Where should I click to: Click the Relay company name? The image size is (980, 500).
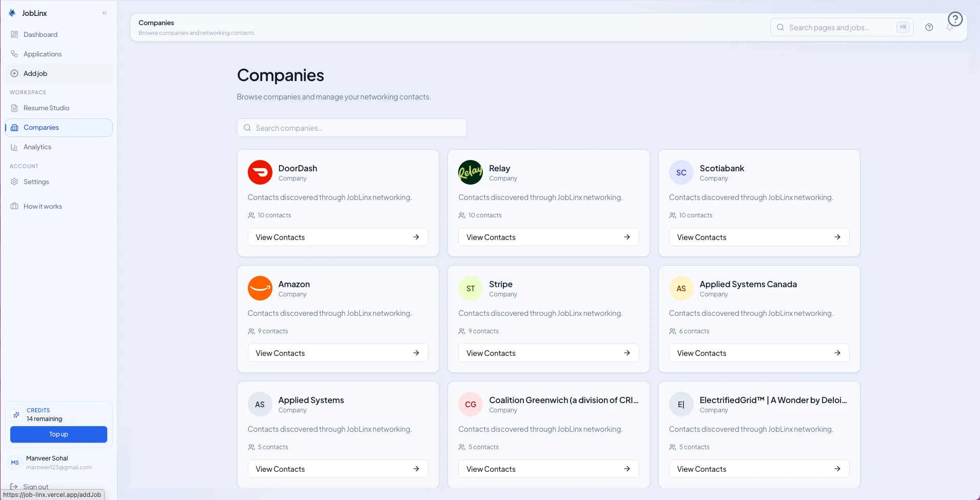pyautogui.click(x=499, y=168)
